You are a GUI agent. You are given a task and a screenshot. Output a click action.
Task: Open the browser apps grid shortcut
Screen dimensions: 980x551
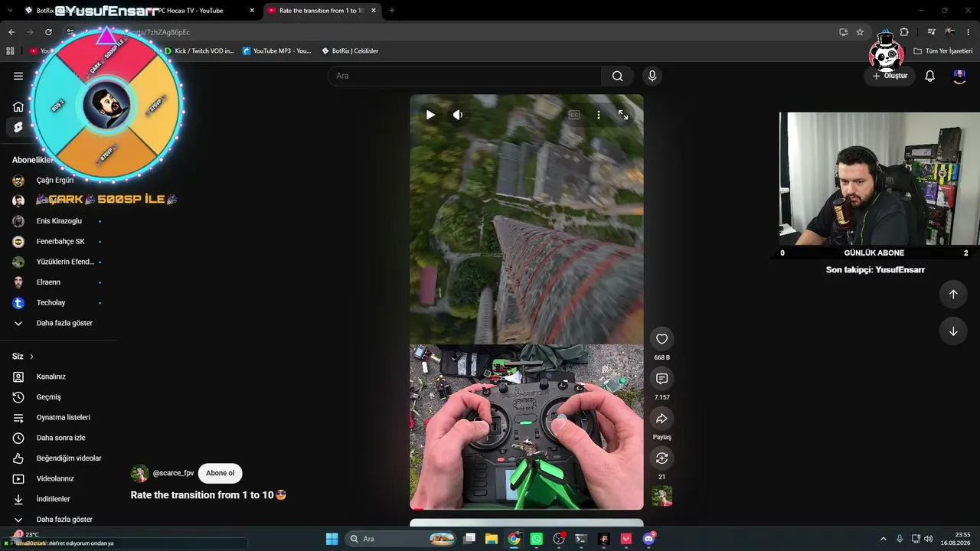[10, 51]
